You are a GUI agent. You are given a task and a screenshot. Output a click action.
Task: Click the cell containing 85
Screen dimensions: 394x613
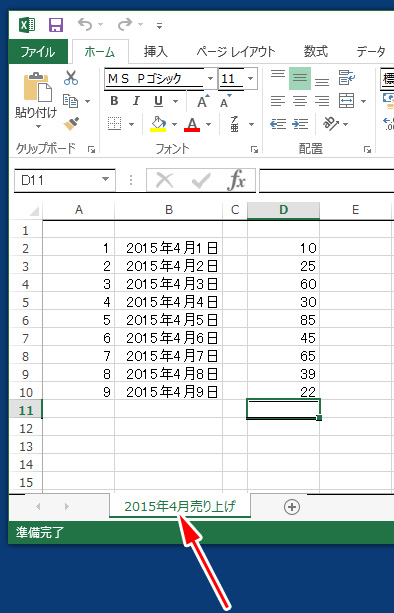283,320
